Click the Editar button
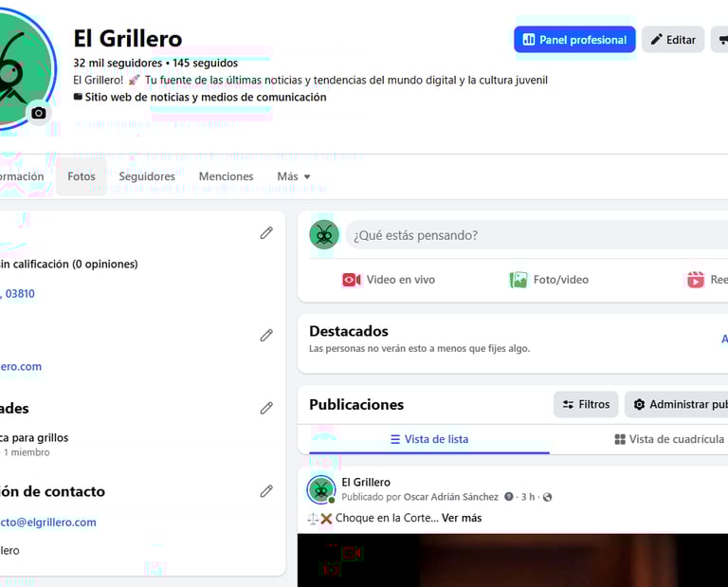The height and width of the screenshot is (587, 728). point(673,40)
